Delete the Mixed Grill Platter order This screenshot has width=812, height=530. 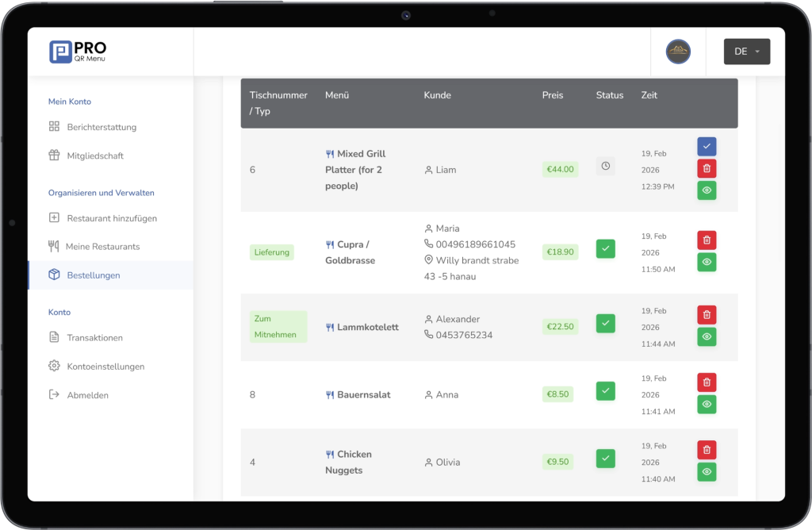707,168
